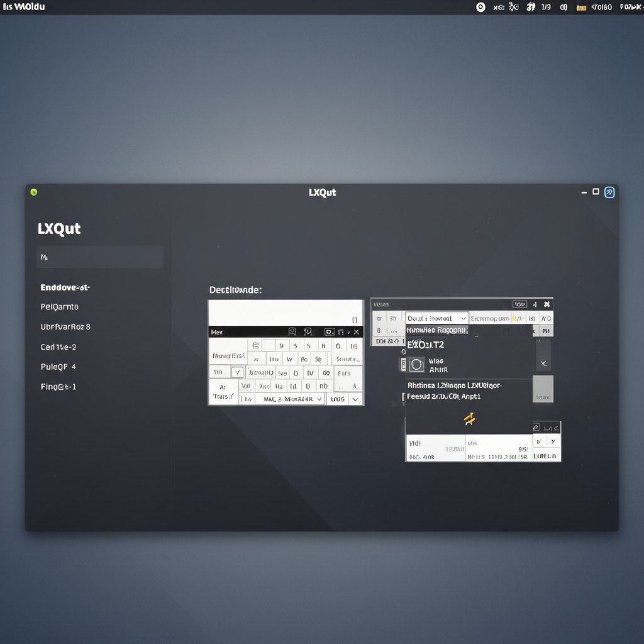The image size is (644, 644).
Task: Click 'Rhtinsa LZXlaqne LZXUgor-' text line
Action: (455, 386)
